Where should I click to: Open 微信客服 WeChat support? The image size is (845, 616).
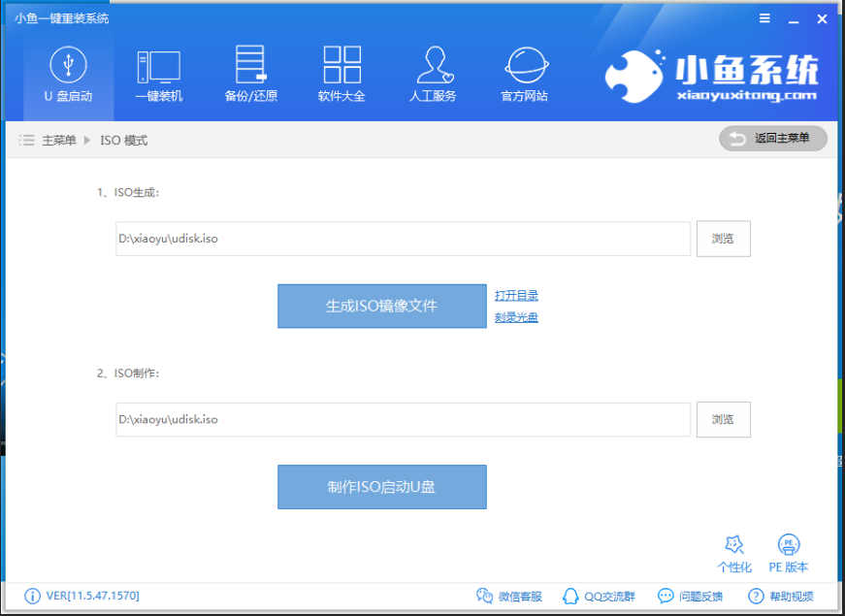pos(509,596)
